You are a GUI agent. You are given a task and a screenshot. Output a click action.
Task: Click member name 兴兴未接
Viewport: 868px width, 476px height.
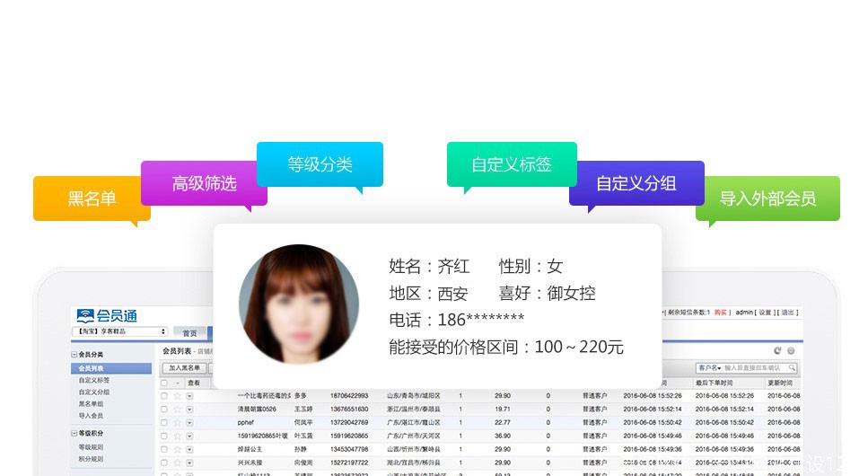(x=250, y=463)
